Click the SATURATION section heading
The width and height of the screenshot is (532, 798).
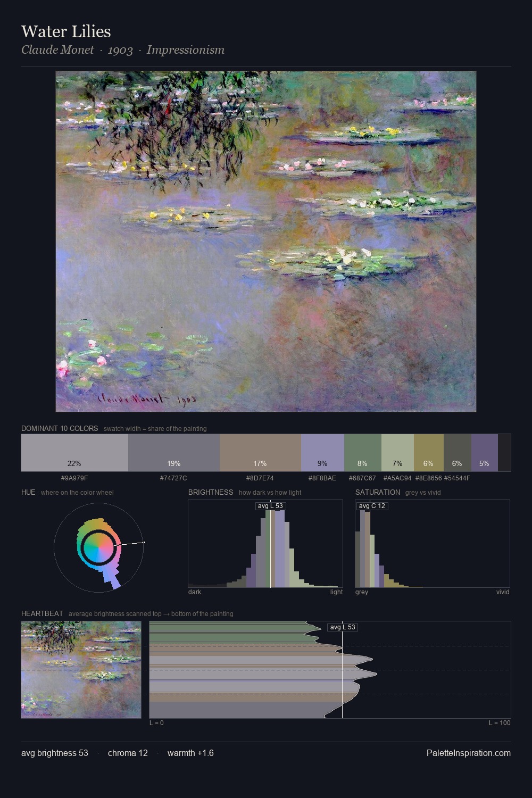tap(378, 492)
